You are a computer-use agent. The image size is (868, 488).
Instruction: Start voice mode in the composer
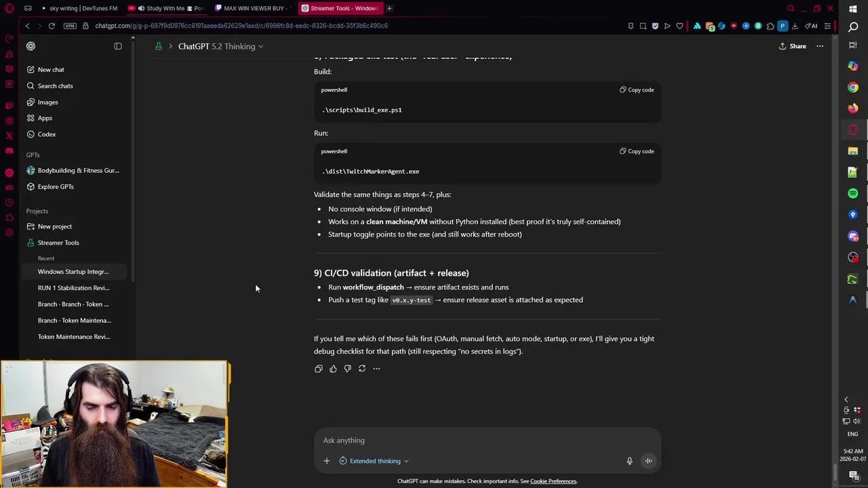(648, 461)
